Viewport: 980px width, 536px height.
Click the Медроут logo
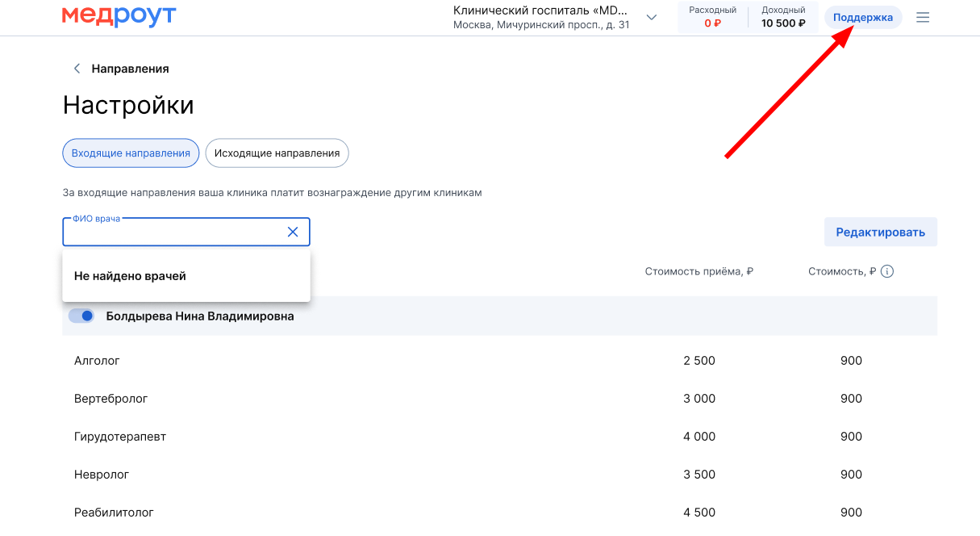[x=119, y=16]
